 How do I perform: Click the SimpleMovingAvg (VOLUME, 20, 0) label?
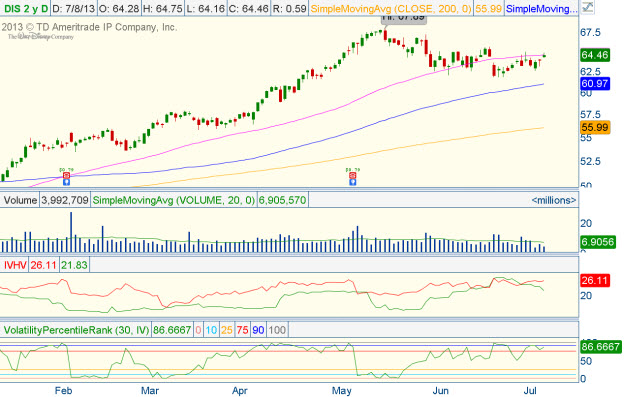tap(173, 200)
